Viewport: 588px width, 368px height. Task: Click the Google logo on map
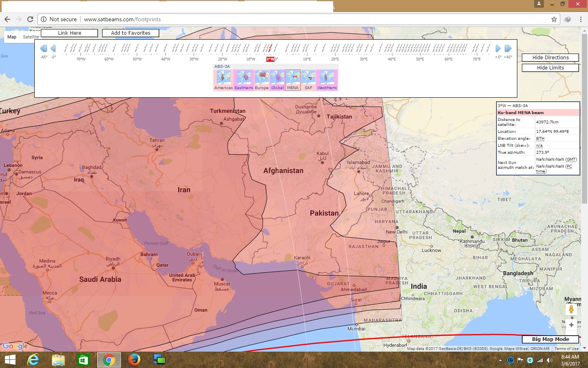[15, 346]
